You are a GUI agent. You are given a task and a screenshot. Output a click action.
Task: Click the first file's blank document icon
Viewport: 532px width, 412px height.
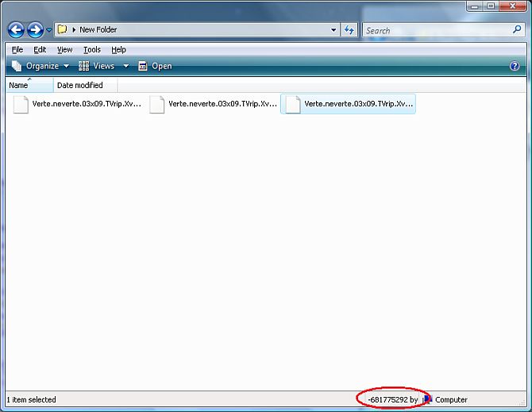(x=21, y=105)
